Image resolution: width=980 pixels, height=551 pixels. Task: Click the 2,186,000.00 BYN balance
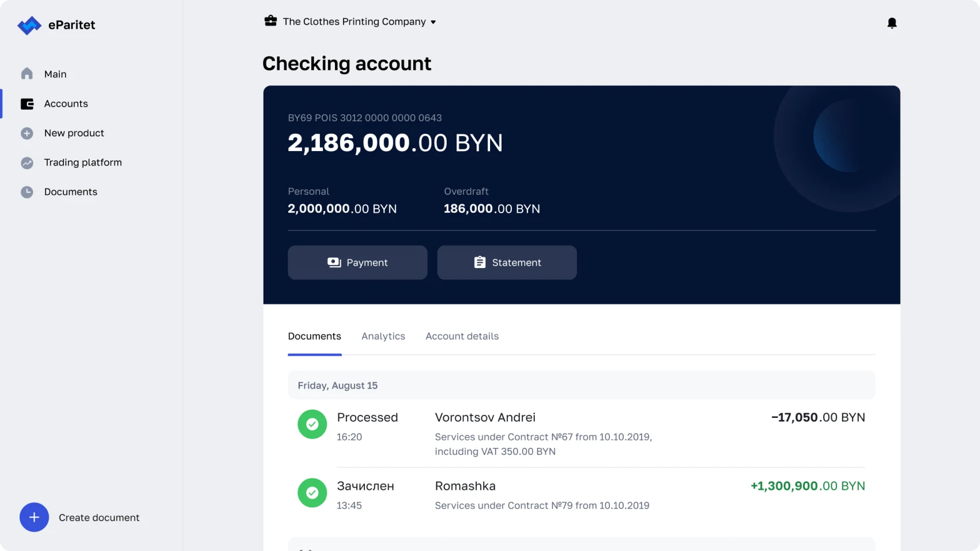tap(395, 143)
